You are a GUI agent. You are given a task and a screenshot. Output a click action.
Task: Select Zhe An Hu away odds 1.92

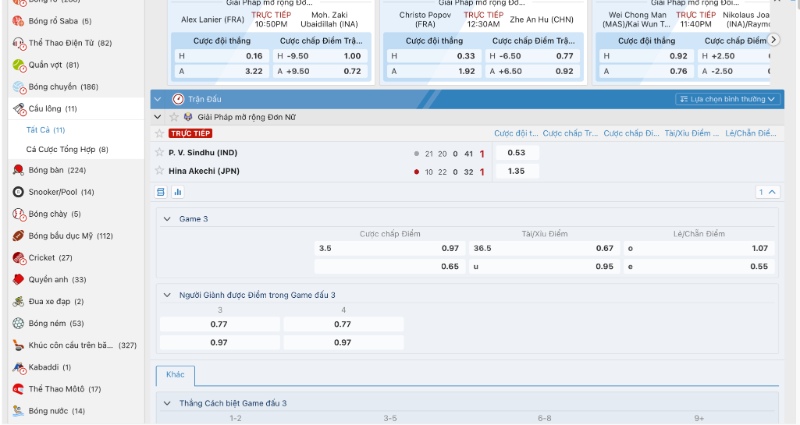pyautogui.click(x=433, y=71)
